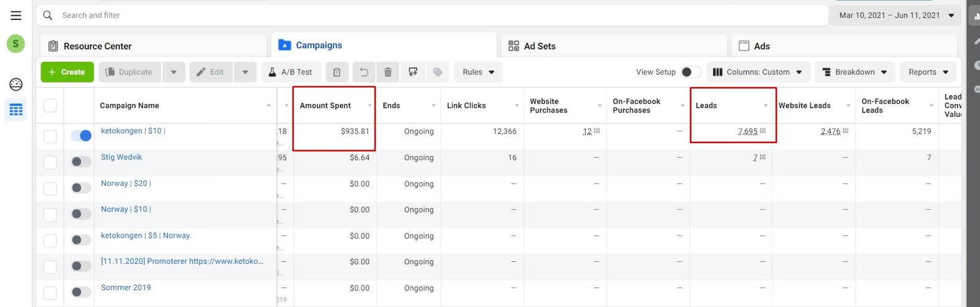Screen dimensions: 980x307
Task: Click the undo arrow icon
Action: (364, 72)
